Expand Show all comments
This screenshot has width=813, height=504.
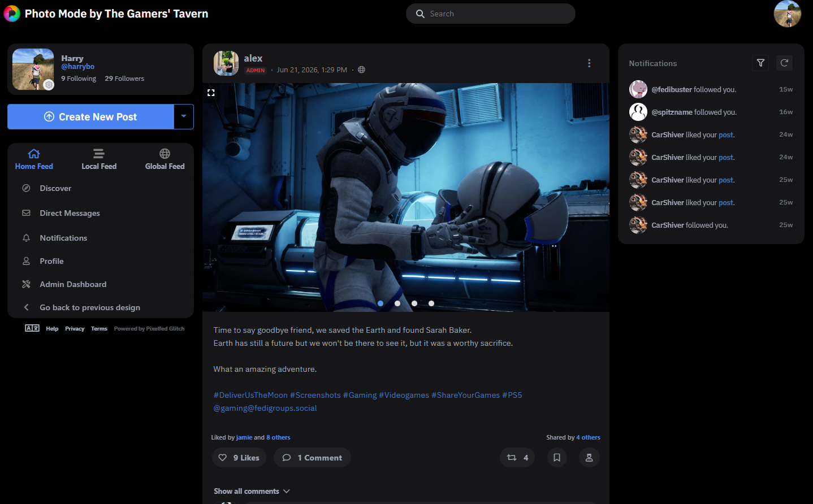(252, 492)
